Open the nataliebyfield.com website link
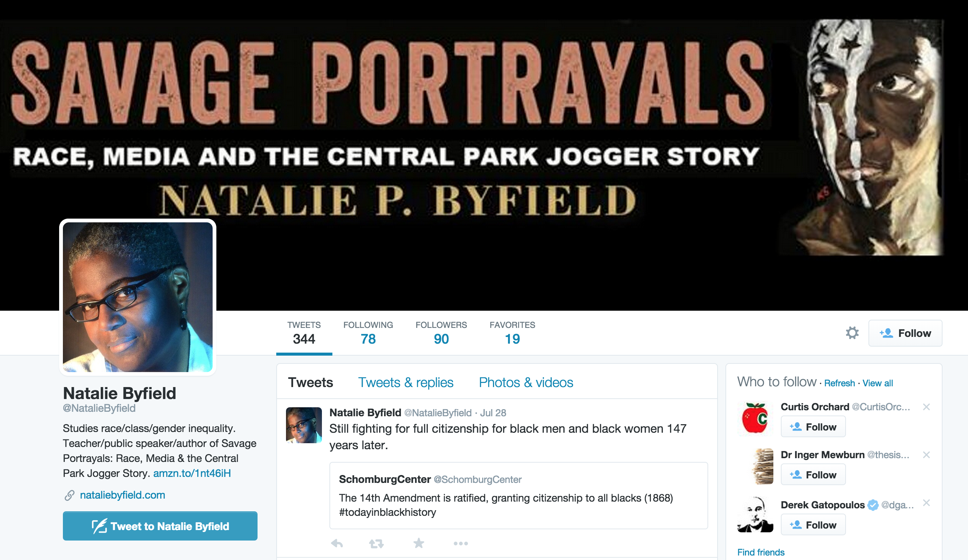 click(122, 495)
